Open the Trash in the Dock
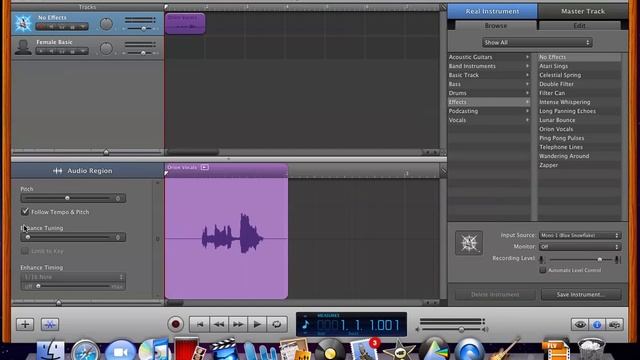640x360 pixels. click(591, 349)
